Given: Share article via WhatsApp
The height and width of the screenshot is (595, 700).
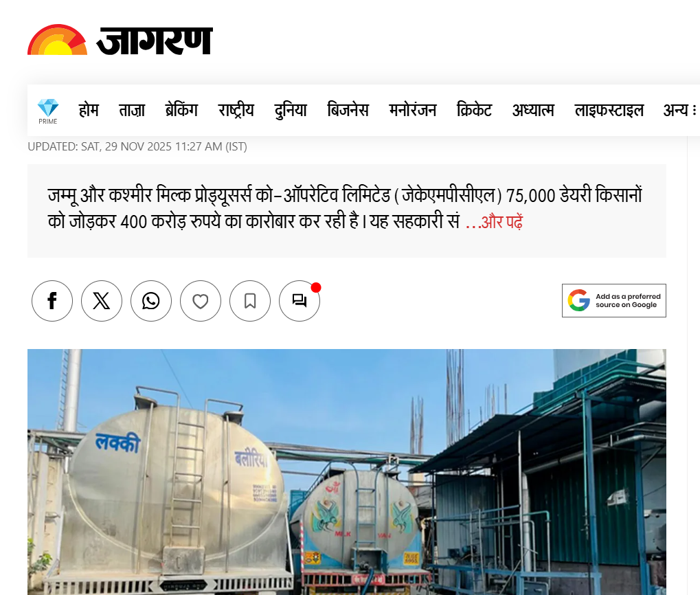Looking at the screenshot, I should tap(151, 301).
